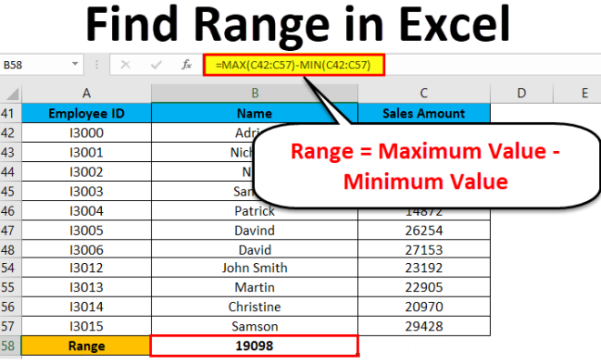The image size is (601, 364).
Task: Select cell with I3004
Action: pos(87,211)
